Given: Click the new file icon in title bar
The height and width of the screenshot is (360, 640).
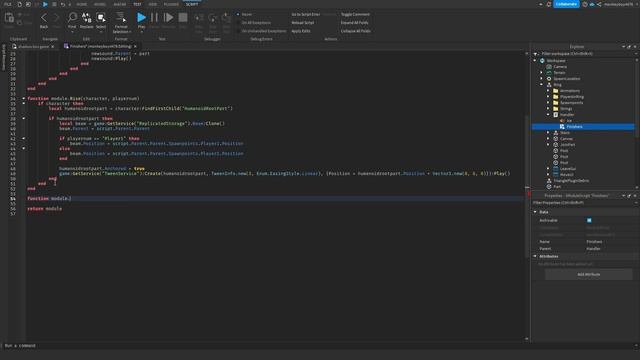Looking at the screenshot, I should click(x=19, y=4).
